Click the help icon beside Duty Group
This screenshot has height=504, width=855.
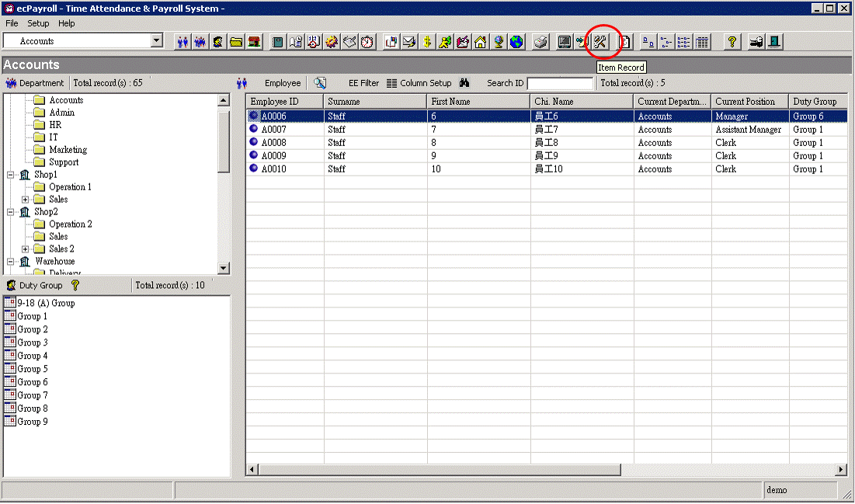[75, 285]
